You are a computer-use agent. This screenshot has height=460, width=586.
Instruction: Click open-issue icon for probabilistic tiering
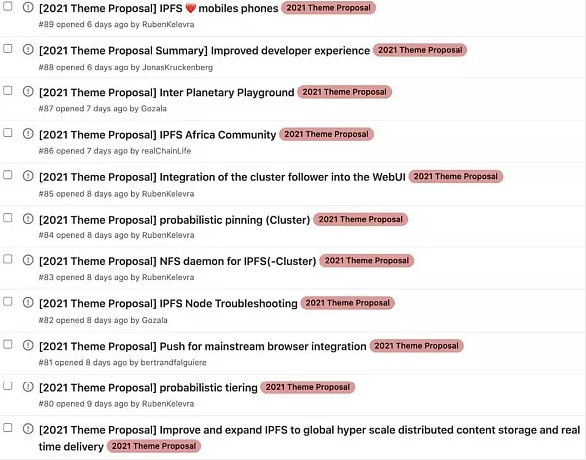[x=28, y=387]
